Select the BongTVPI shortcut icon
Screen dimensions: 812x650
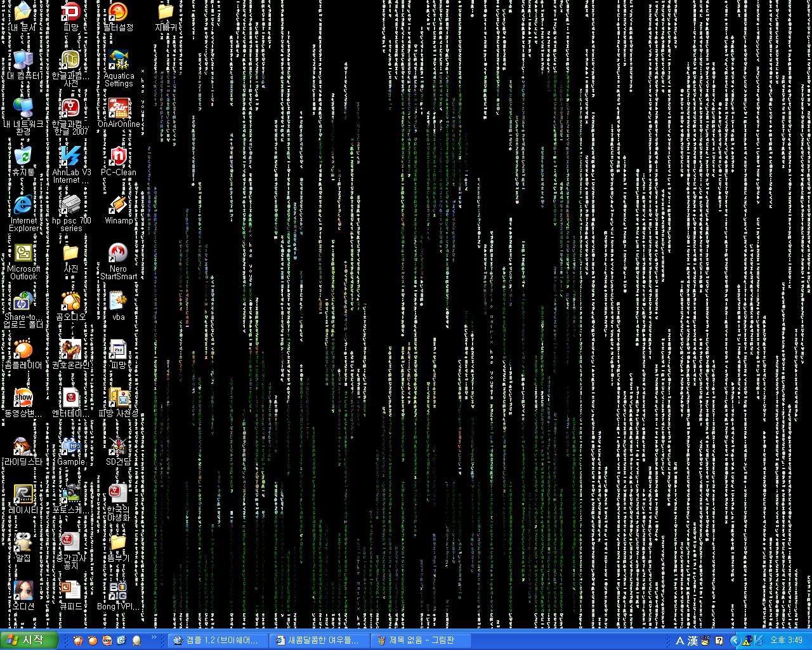click(x=119, y=595)
